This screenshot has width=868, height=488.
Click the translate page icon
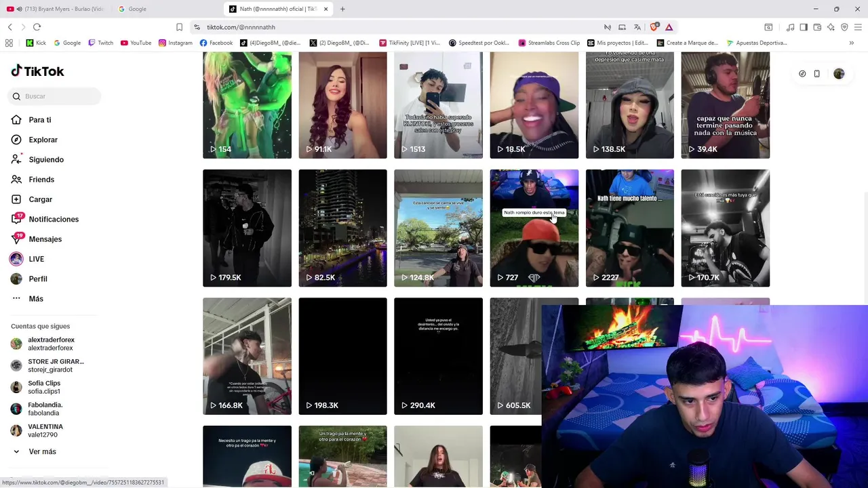coord(637,27)
